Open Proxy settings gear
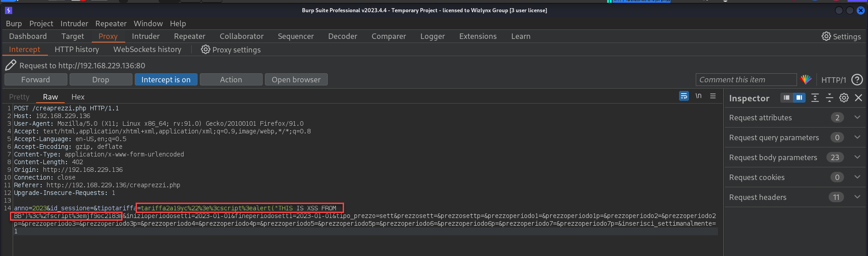The image size is (868, 256). [231, 49]
